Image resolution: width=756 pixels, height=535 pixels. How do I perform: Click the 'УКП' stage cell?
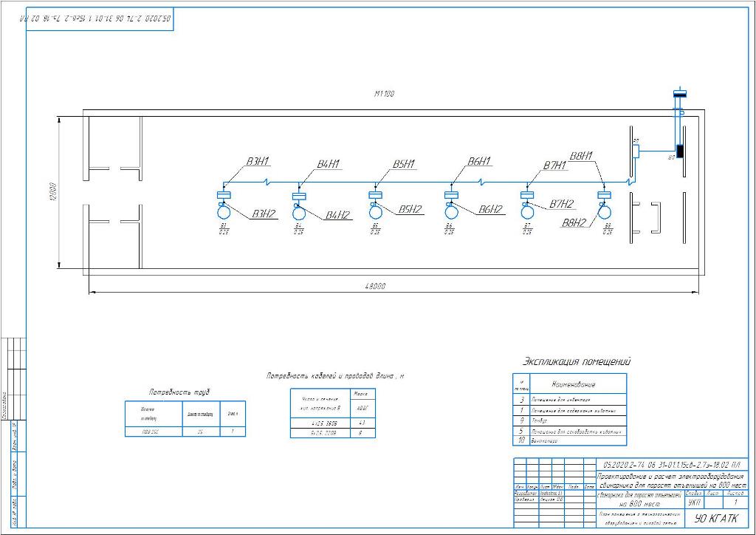pyautogui.click(x=694, y=502)
